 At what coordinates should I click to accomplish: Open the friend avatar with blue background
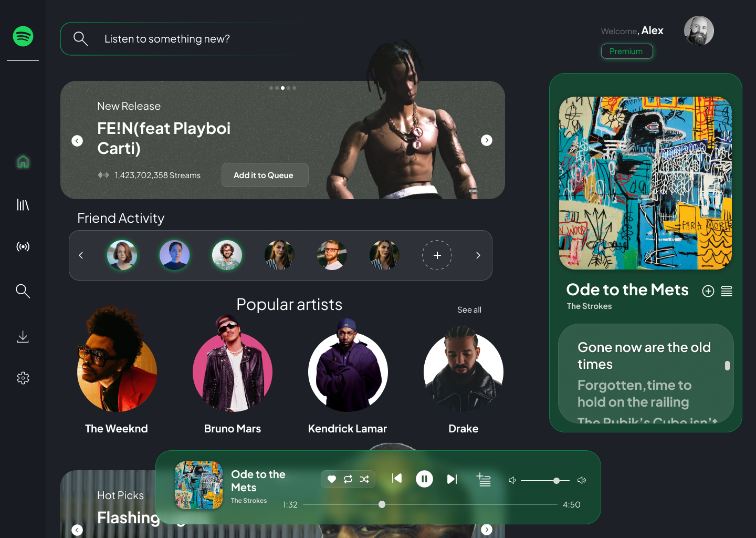[175, 255]
